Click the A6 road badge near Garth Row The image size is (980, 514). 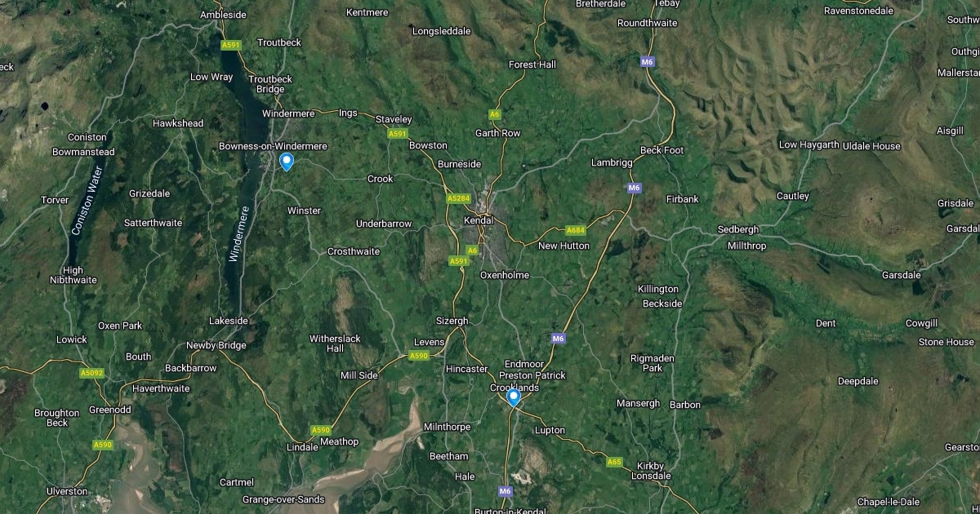click(x=495, y=114)
